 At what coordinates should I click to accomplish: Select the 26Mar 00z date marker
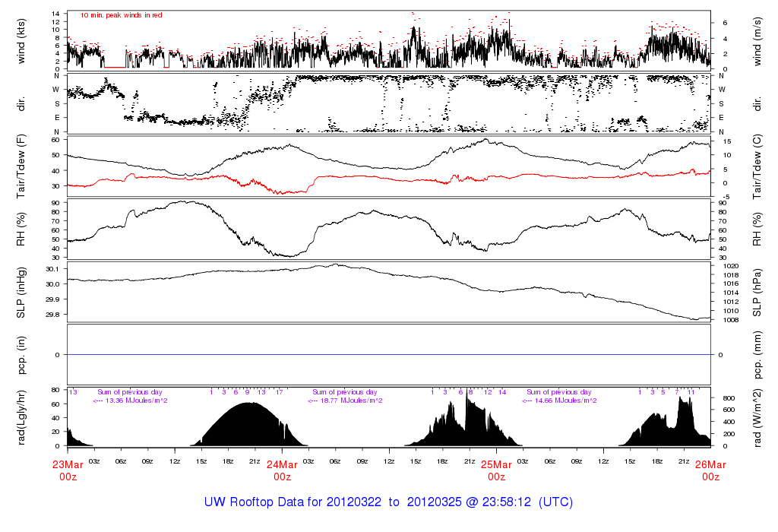tap(710, 470)
